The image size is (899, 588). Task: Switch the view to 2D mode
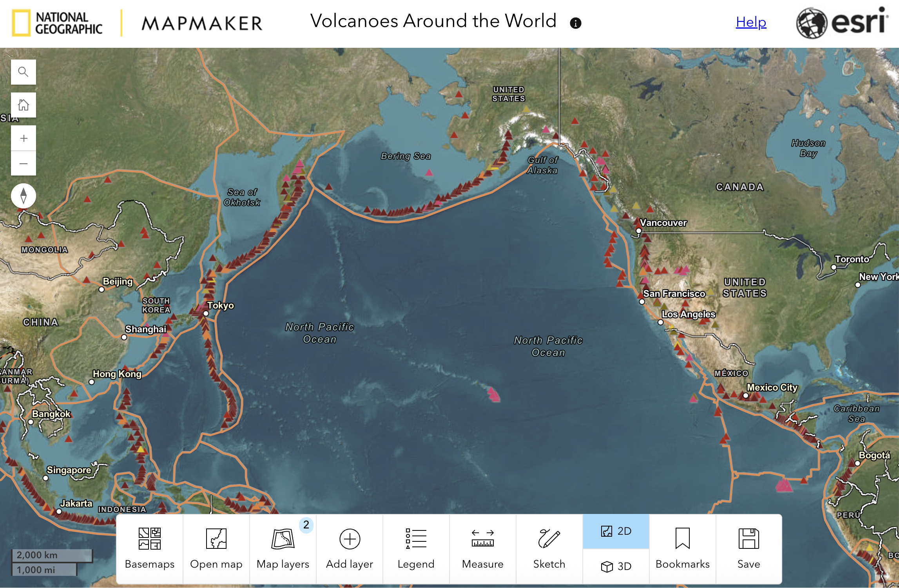[x=616, y=531]
